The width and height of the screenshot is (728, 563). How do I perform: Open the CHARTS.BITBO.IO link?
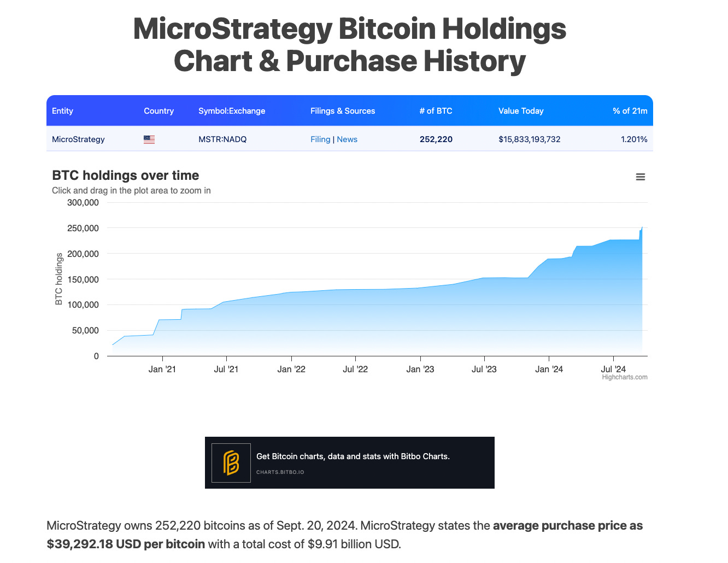click(279, 472)
